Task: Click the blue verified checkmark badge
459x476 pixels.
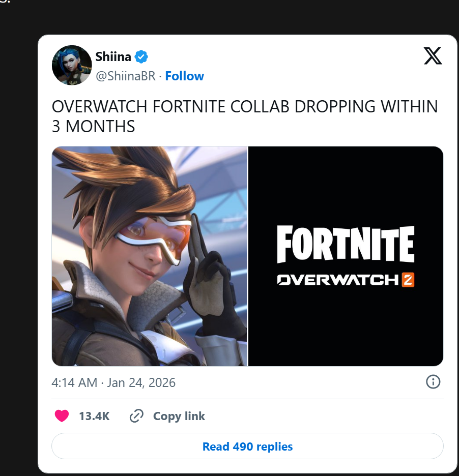Action: (141, 56)
